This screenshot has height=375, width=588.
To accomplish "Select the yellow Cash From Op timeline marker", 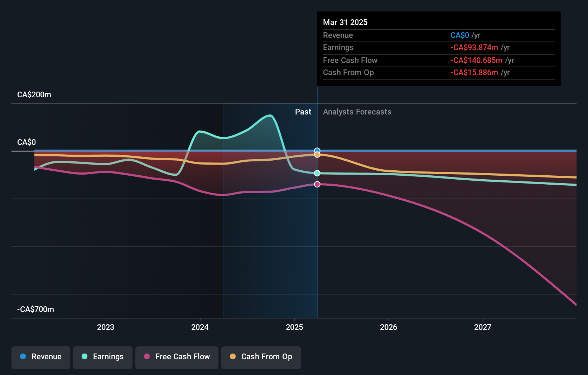I will [317, 154].
